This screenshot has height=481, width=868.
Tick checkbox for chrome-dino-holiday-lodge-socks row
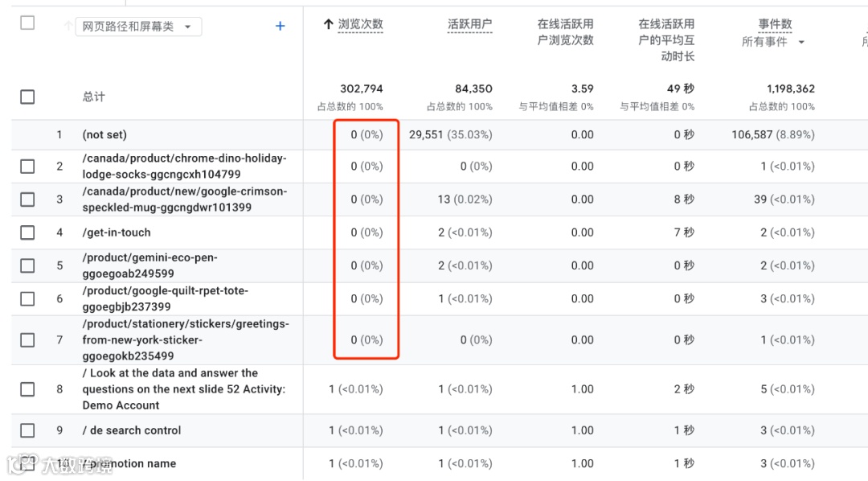27,166
